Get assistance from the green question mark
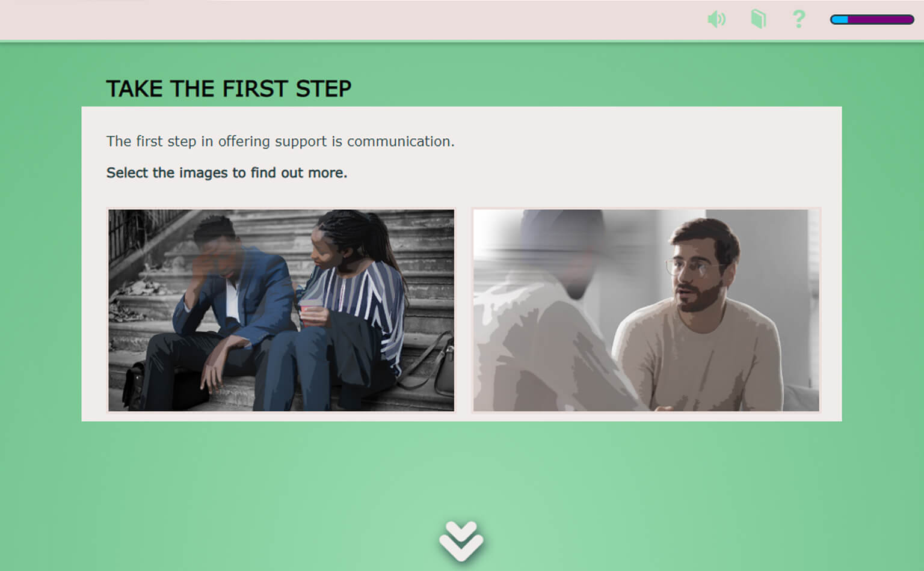 [798, 19]
